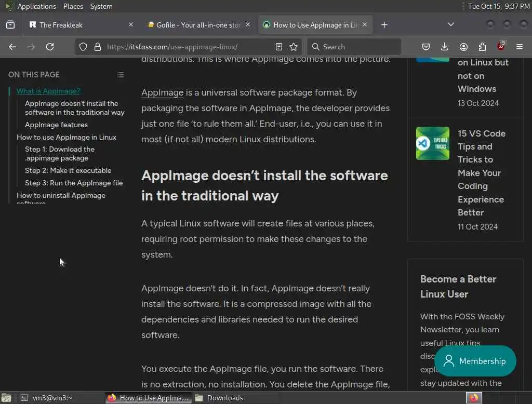This screenshot has height=404, width=532.
Task: Switch to the Gofile tab
Action: tap(198, 25)
